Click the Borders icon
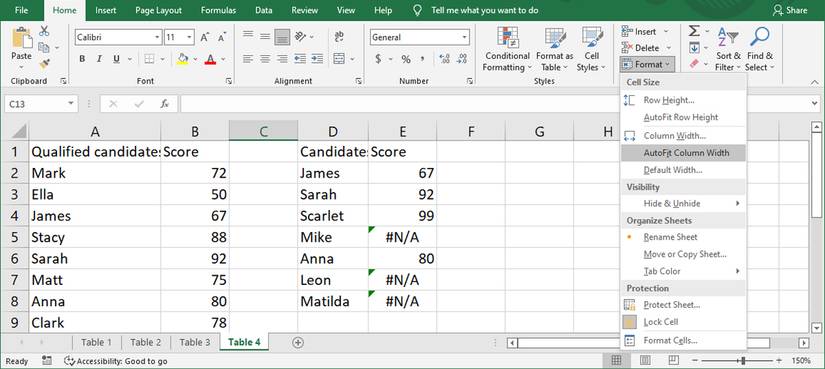Image resolution: width=825 pixels, height=369 pixels. pyautogui.click(x=149, y=58)
